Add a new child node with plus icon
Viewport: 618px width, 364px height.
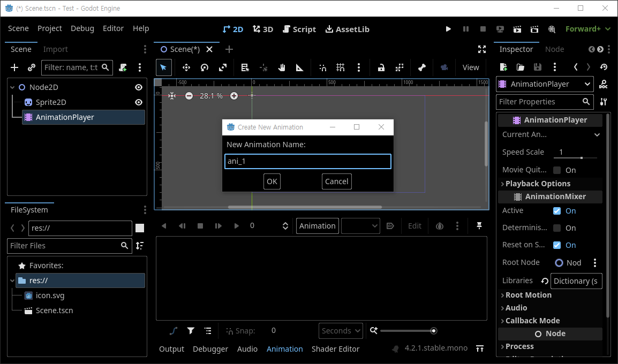(14, 68)
